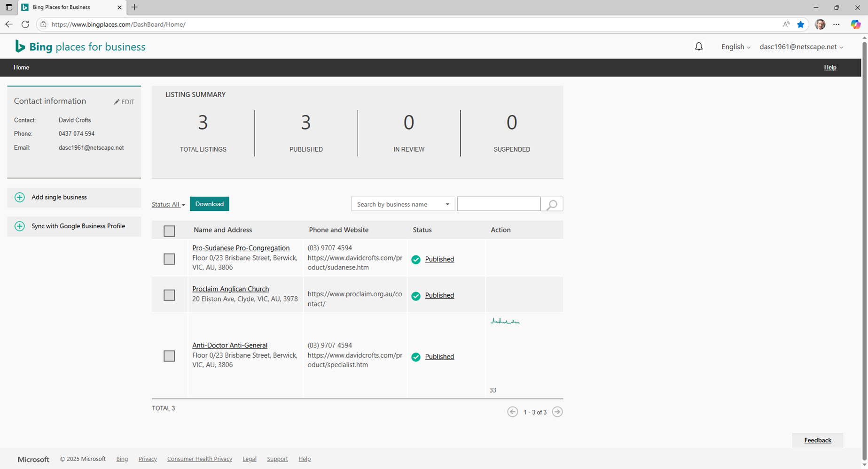The width and height of the screenshot is (868, 469).
Task: Click contact email dasc1961@netscape.net in Contact information
Action: pos(91,148)
